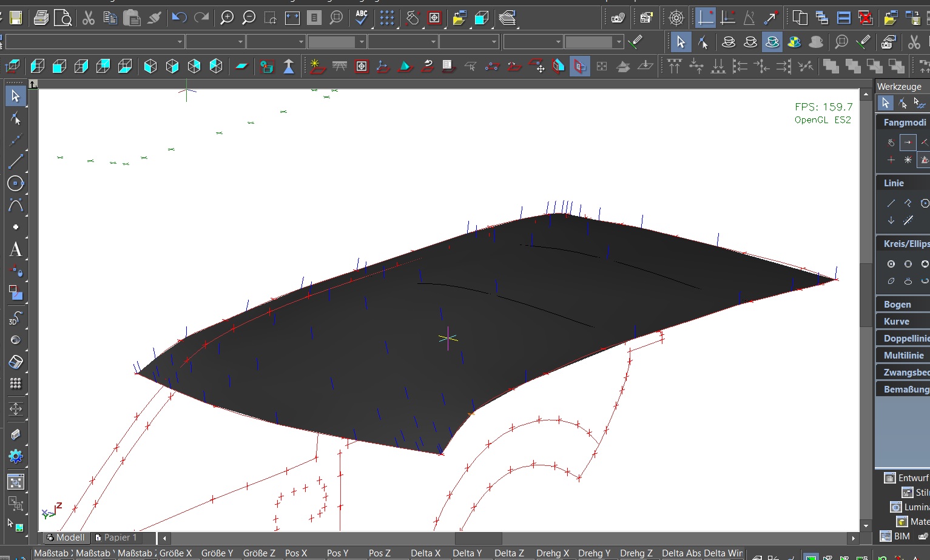Viewport: 930px width, 560px height.
Task: Toggle hidden line teacup render mode
Action: point(750,42)
